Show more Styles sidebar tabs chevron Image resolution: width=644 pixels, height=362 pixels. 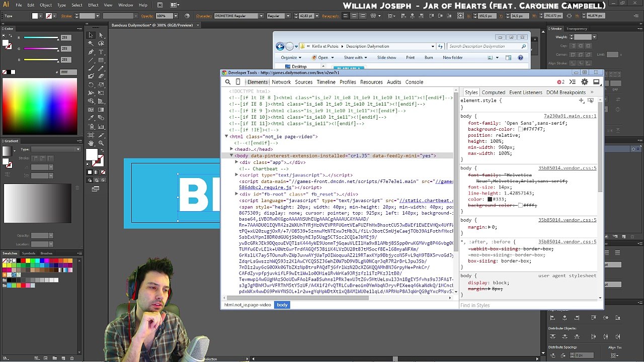(592, 93)
